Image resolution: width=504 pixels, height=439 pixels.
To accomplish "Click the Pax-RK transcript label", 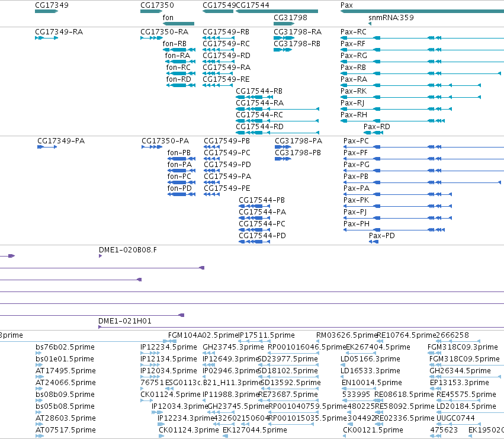I will (x=354, y=91).
